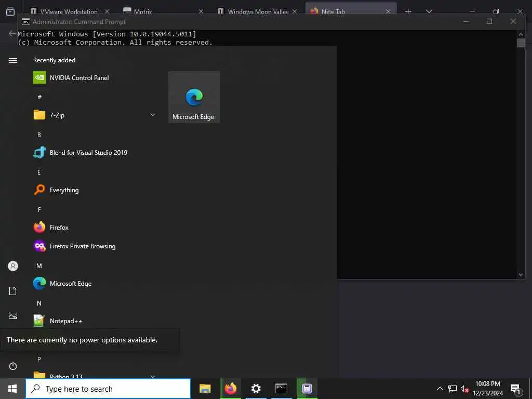Open Settings gear on the taskbar
The width and height of the screenshot is (532, 399).
[x=256, y=389]
